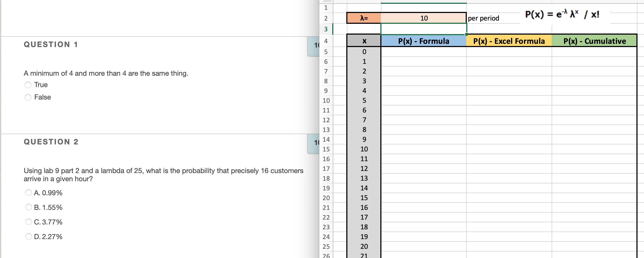644x258 pixels.
Task: Click the x column cell with value 7
Action: click(x=364, y=120)
